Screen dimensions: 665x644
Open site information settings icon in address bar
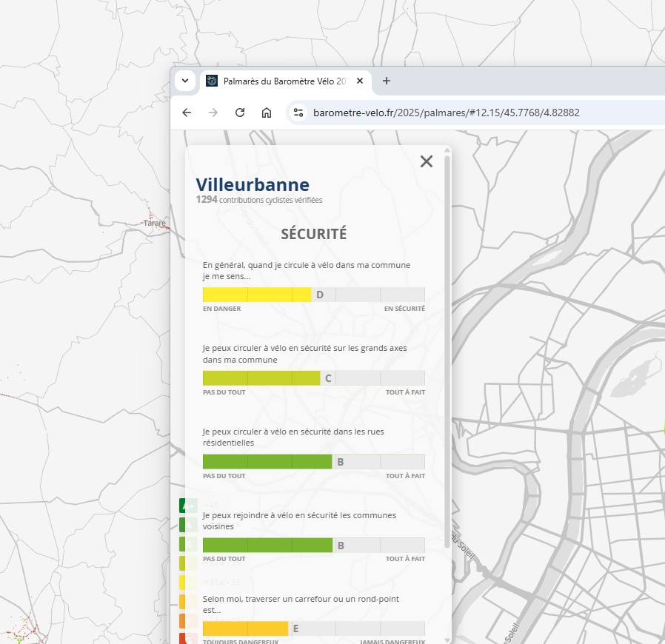click(298, 113)
